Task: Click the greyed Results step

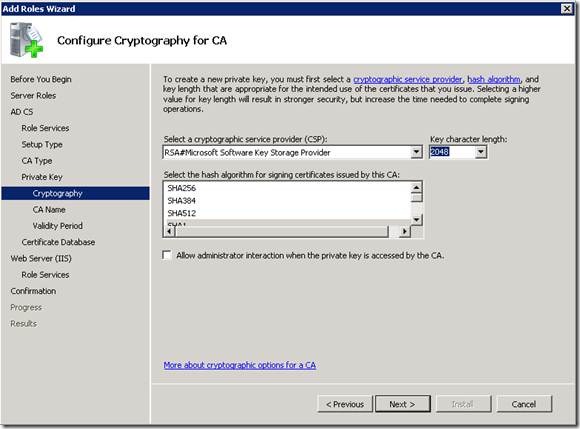Action: [24, 324]
